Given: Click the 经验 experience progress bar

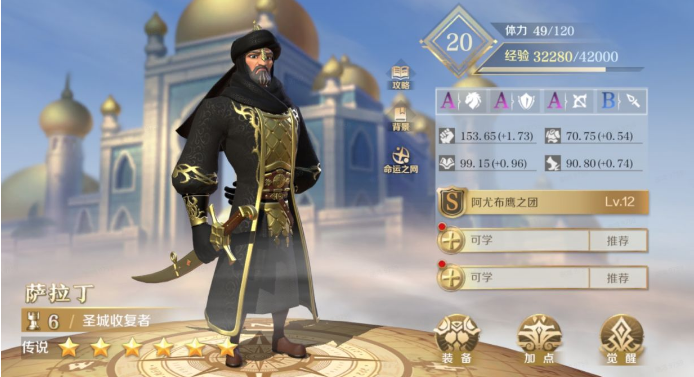Looking at the screenshot, I should (x=559, y=69).
